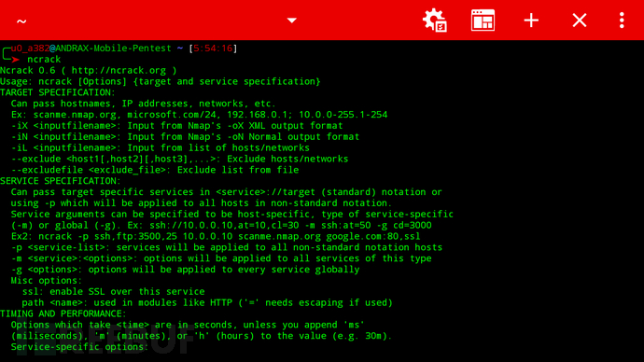644x362 pixels.
Task: Click the 'using -p which will be applied' line
Action: point(202,203)
